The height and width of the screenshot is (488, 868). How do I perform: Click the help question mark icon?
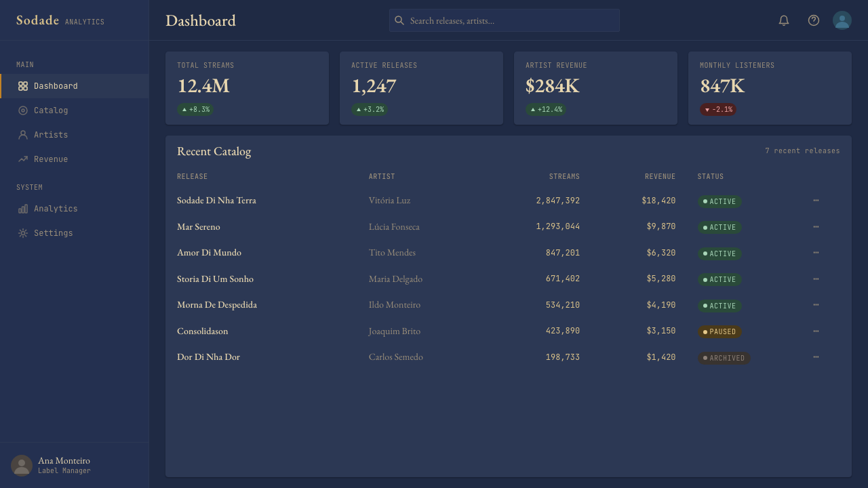814,20
